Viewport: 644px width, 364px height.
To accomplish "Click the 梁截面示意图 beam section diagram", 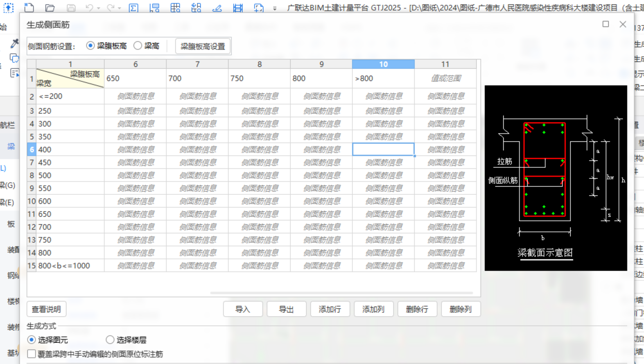I will click(556, 178).
